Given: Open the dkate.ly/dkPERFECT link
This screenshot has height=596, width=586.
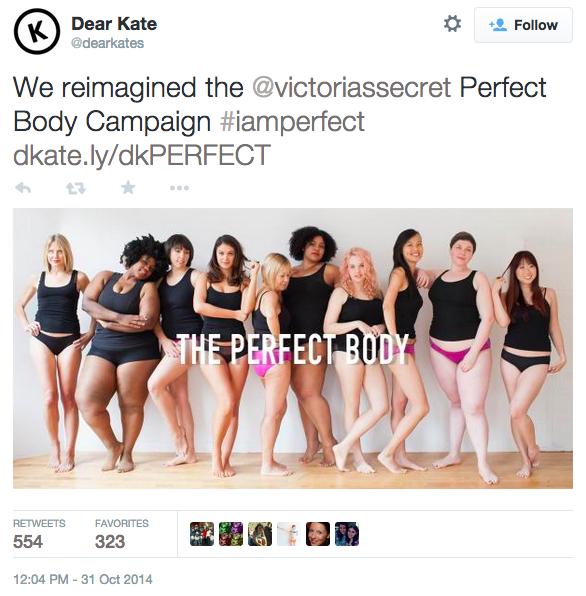Looking at the screenshot, I should [x=142, y=155].
